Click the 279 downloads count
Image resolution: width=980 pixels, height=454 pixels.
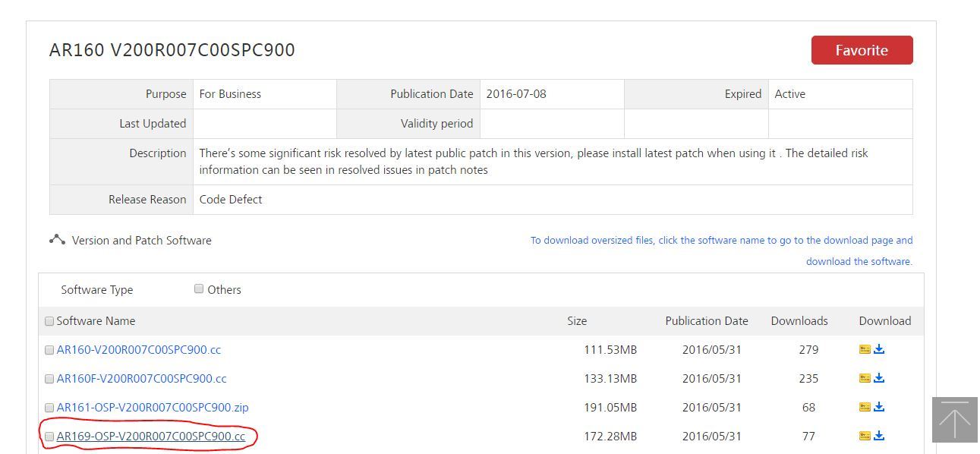808,350
